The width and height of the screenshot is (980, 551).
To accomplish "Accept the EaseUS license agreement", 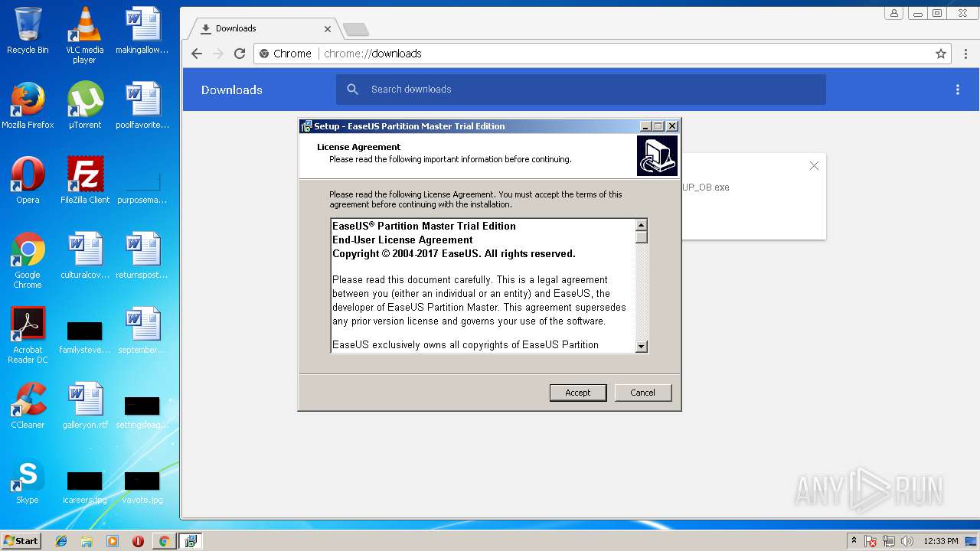I will click(x=578, y=393).
